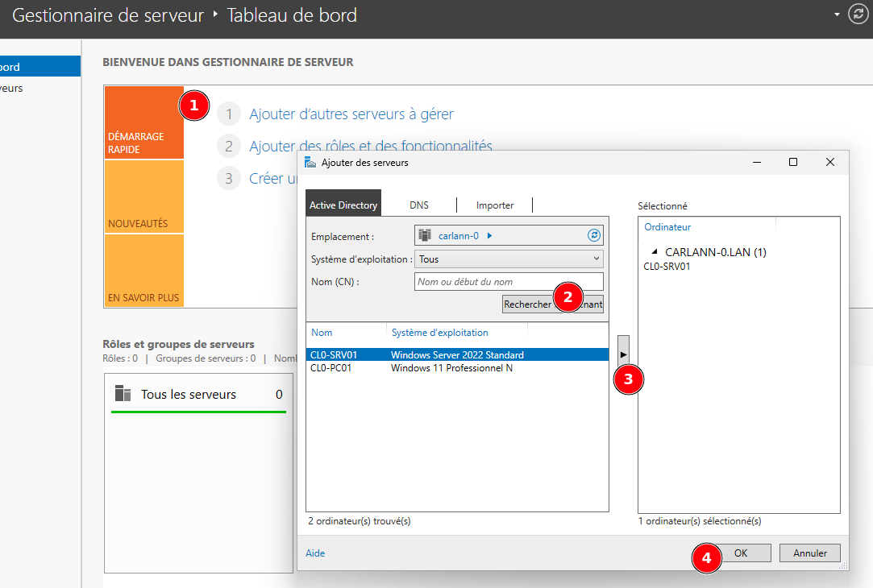873x588 pixels.
Task: Select CL0-SRV01 in the Sélectionné list
Action: 667,267
